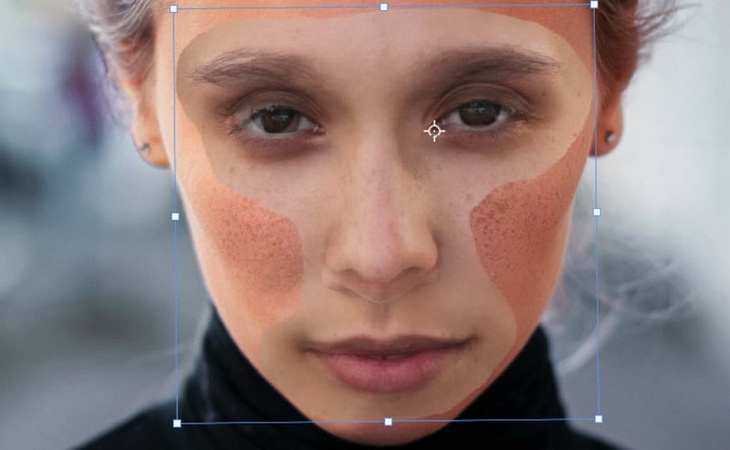
Task: Click the orange patch on the left cheek
Action: [x=250, y=250]
